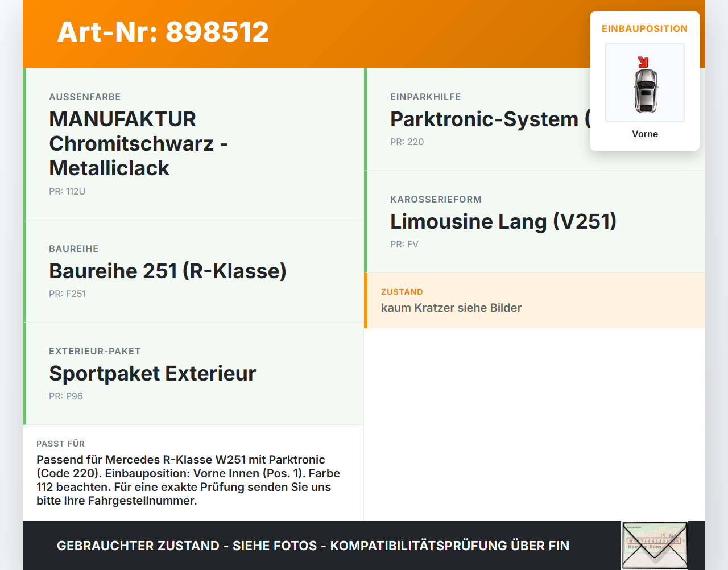Click the PASST FÜR label
This screenshot has height=570, width=728.
click(61, 444)
